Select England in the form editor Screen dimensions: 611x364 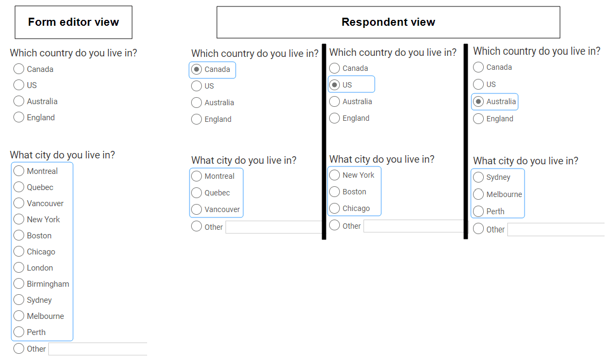click(18, 117)
